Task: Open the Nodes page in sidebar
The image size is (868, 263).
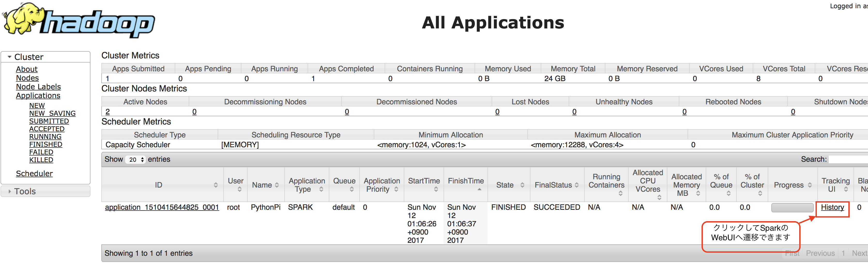Action: click(x=27, y=78)
